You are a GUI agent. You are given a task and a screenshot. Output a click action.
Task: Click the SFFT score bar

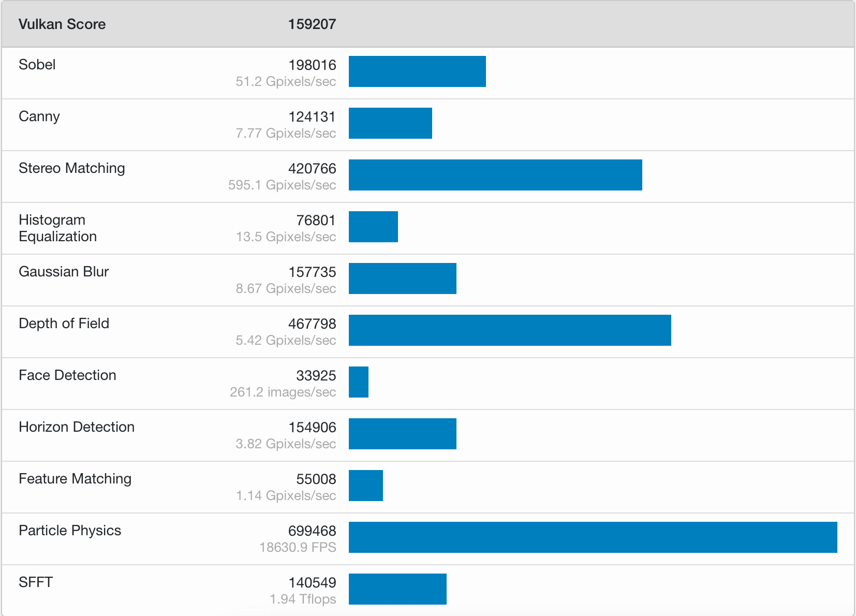[x=397, y=589]
